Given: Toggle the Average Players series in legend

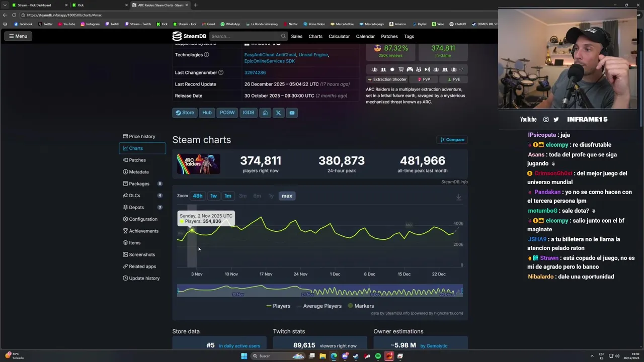Looking at the screenshot, I should (319, 306).
